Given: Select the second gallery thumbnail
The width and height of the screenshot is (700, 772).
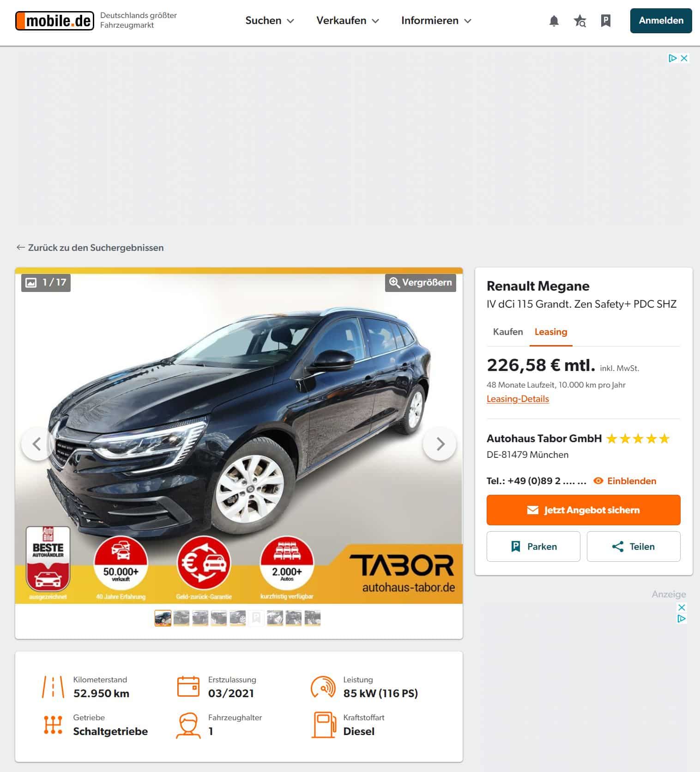Looking at the screenshot, I should tap(181, 618).
